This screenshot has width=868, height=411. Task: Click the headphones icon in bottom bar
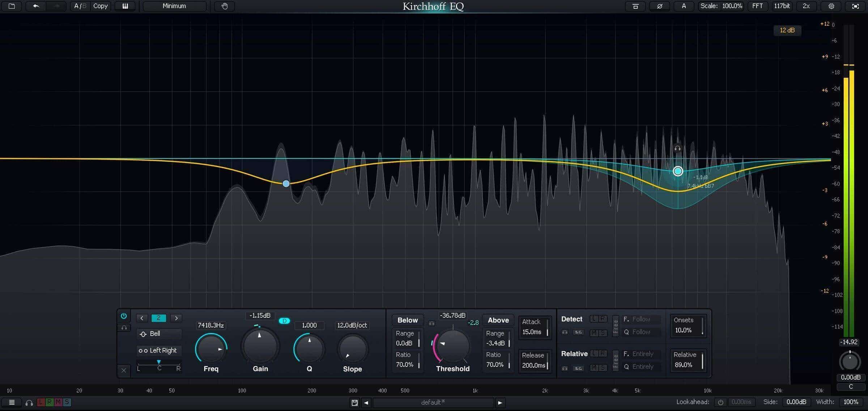coord(29,403)
